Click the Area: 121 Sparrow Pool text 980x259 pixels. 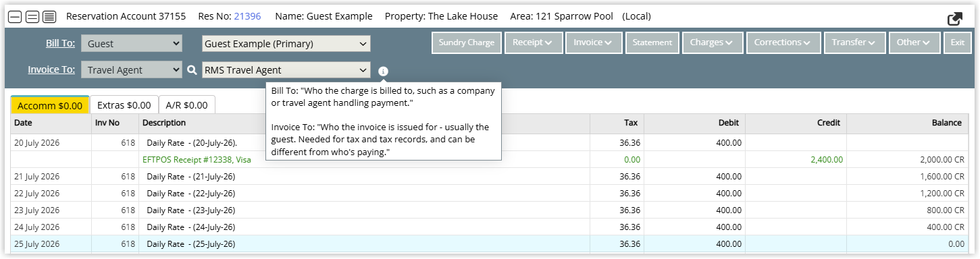561,16
